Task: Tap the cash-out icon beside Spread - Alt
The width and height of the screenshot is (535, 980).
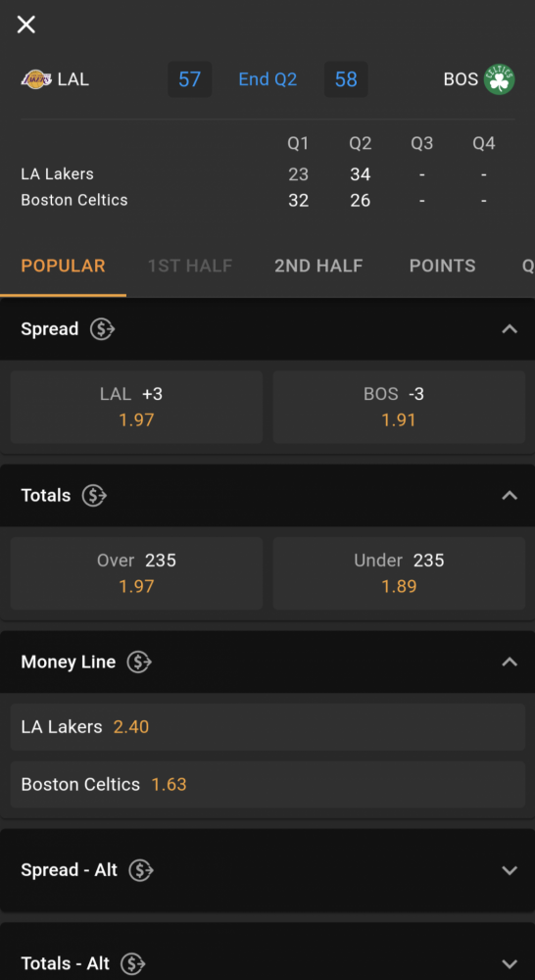Action: 141,870
